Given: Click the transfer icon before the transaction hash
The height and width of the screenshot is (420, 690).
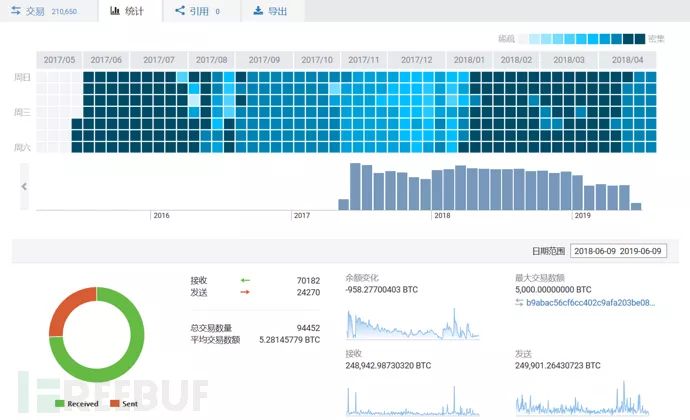Looking at the screenshot, I should (519, 302).
